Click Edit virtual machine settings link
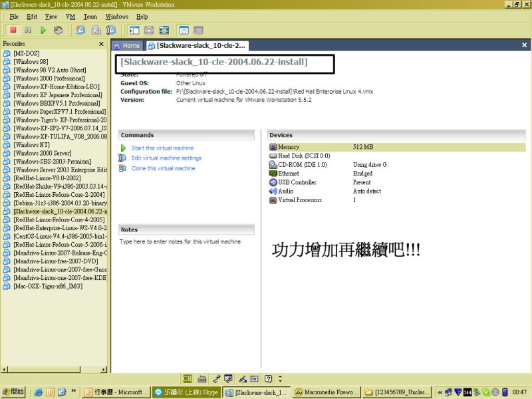This screenshot has height=399, width=532. pos(166,158)
